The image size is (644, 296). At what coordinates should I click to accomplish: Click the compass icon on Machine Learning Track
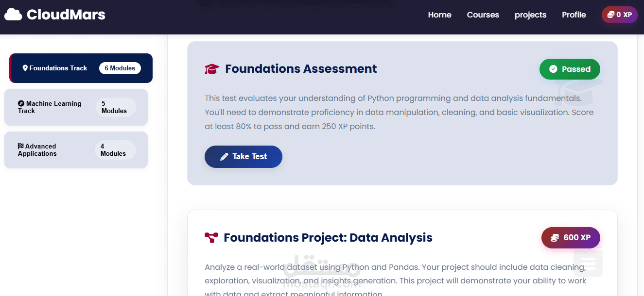(x=21, y=103)
